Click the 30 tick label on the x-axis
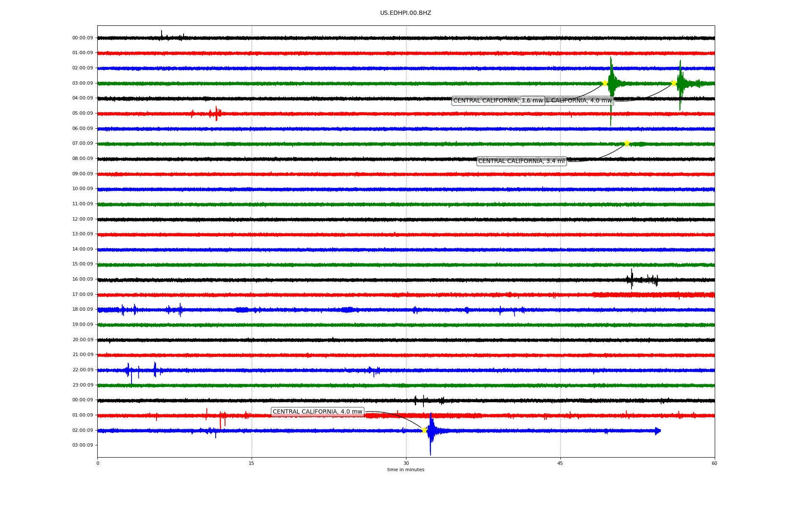The height and width of the screenshot is (508, 812). coord(406,464)
